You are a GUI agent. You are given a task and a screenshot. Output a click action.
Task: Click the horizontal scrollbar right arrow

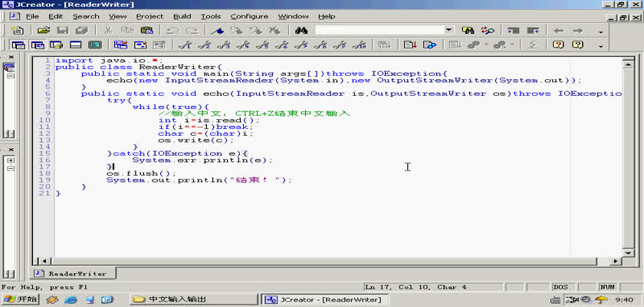616,261
